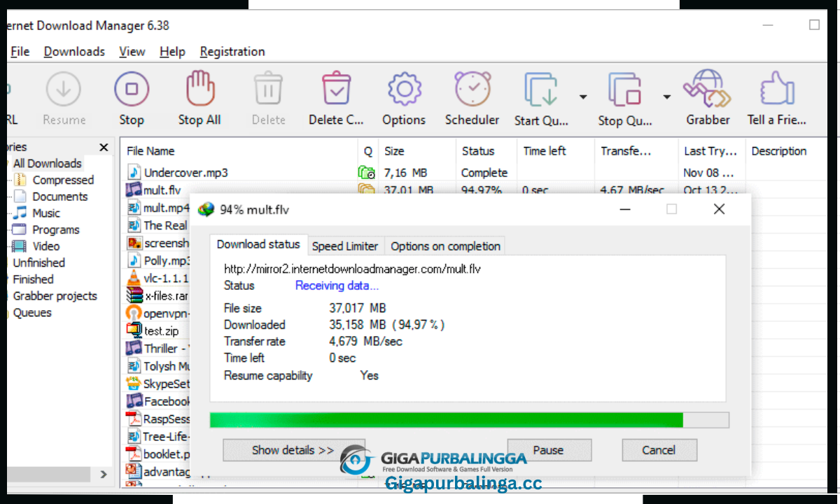Sort by Last Try column header
This screenshot has height=504, width=840.
tap(712, 151)
